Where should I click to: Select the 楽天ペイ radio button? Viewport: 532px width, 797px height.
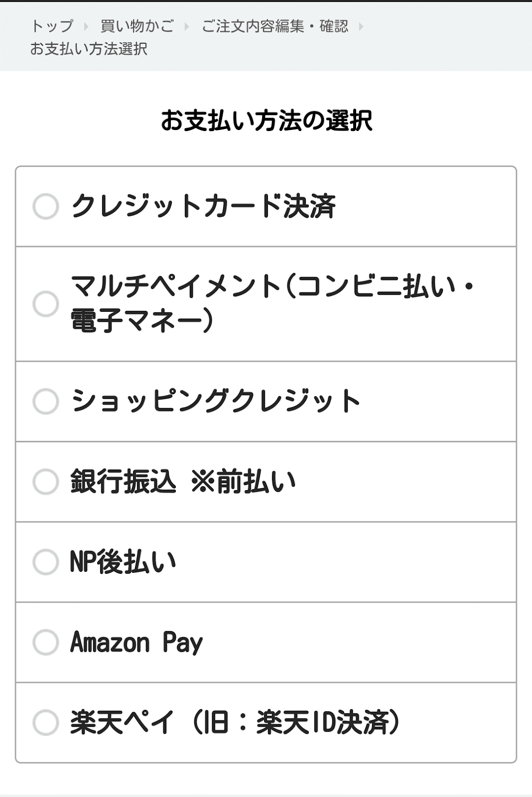point(46,723)
